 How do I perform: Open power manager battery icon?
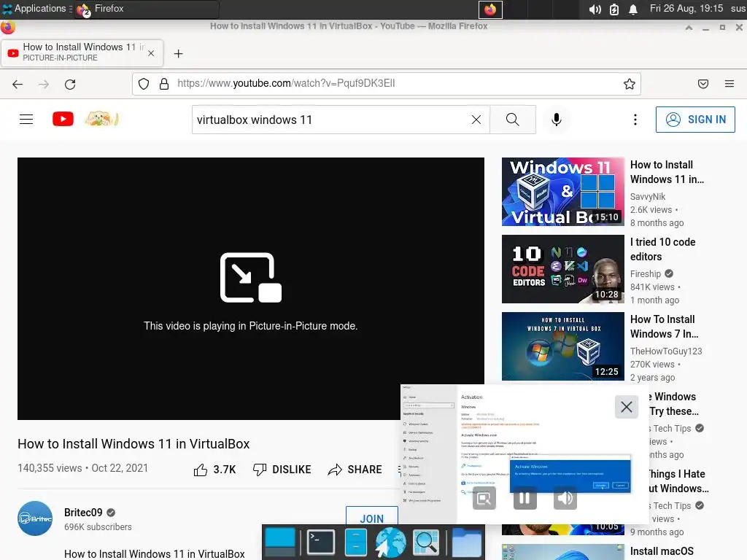point(614,9)
